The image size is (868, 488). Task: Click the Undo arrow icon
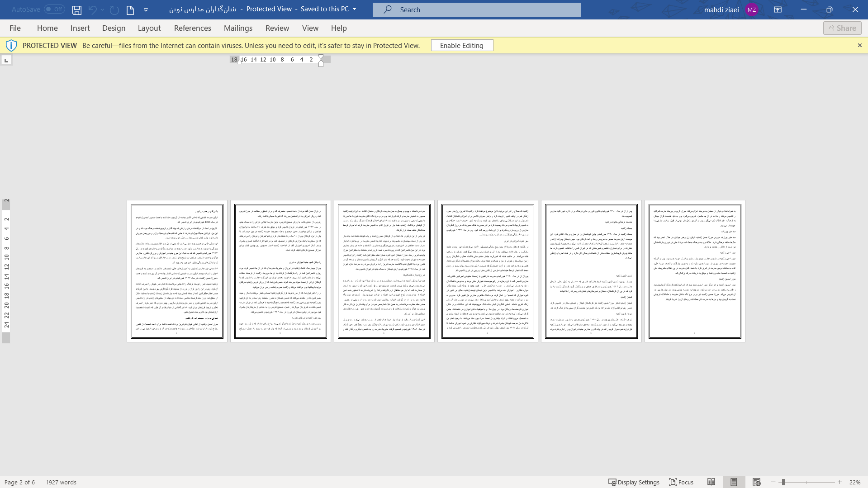[92, 9]
